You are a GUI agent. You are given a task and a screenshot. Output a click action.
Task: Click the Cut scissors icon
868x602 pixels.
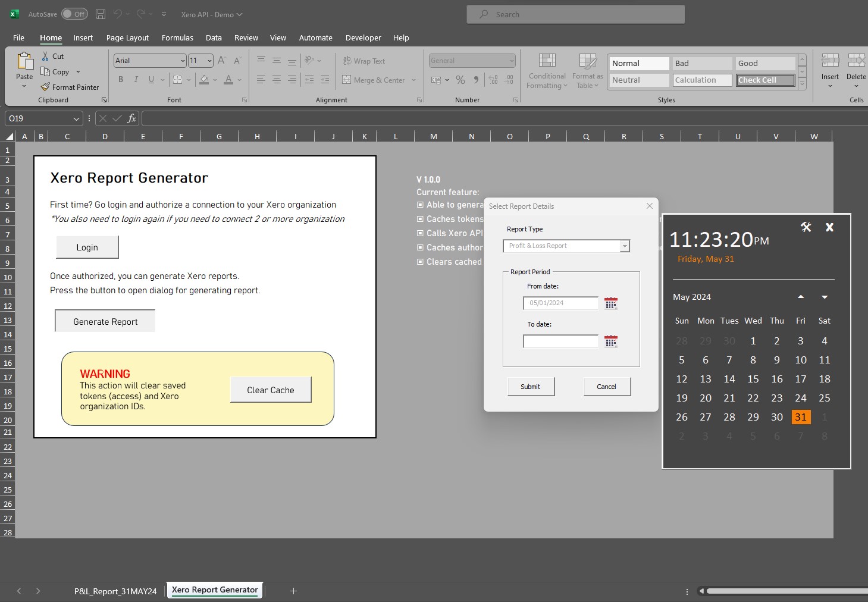45,56
